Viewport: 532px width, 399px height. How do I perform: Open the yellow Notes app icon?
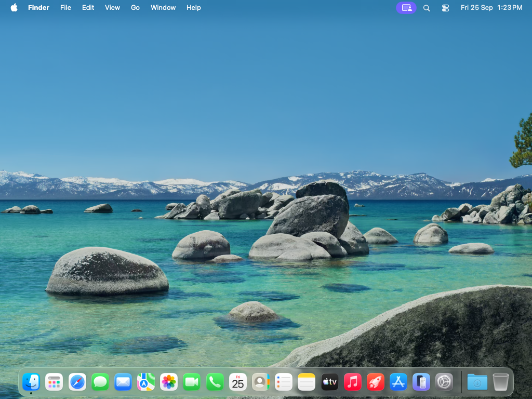tap(307, 382)
